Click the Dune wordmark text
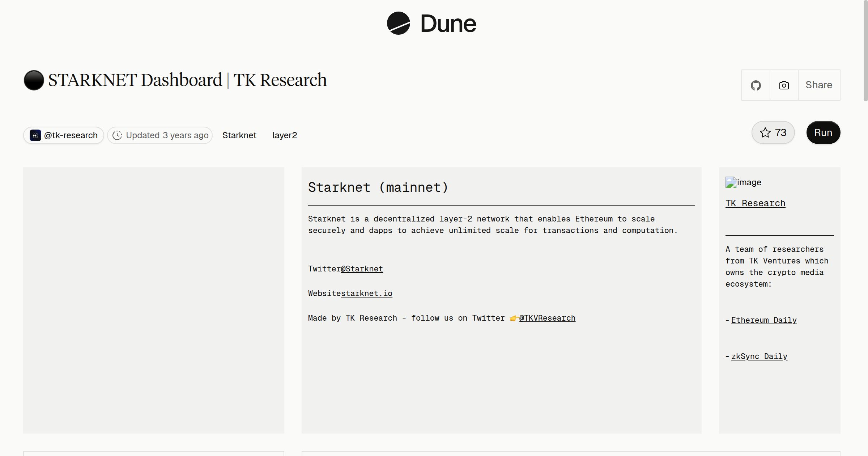Viewport: 868px width, 456px height. [x=448, y=24]
